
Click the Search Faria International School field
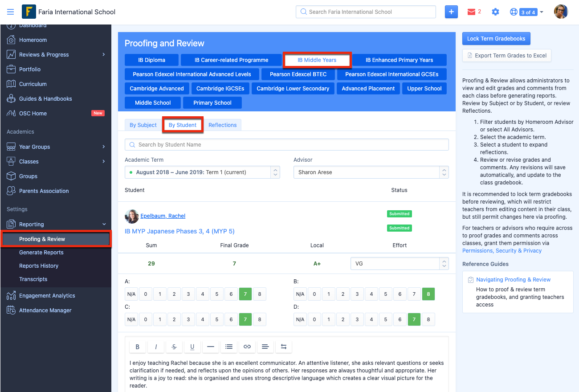[366, 12]
